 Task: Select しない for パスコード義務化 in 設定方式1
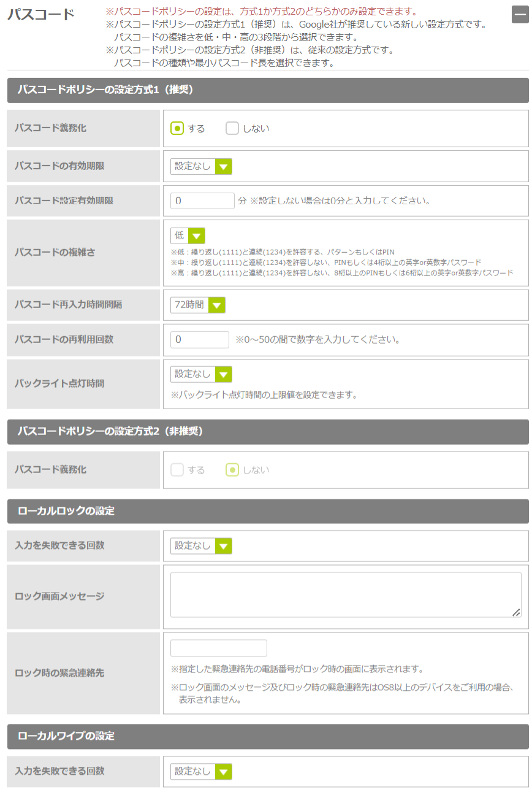pos(232,128)
